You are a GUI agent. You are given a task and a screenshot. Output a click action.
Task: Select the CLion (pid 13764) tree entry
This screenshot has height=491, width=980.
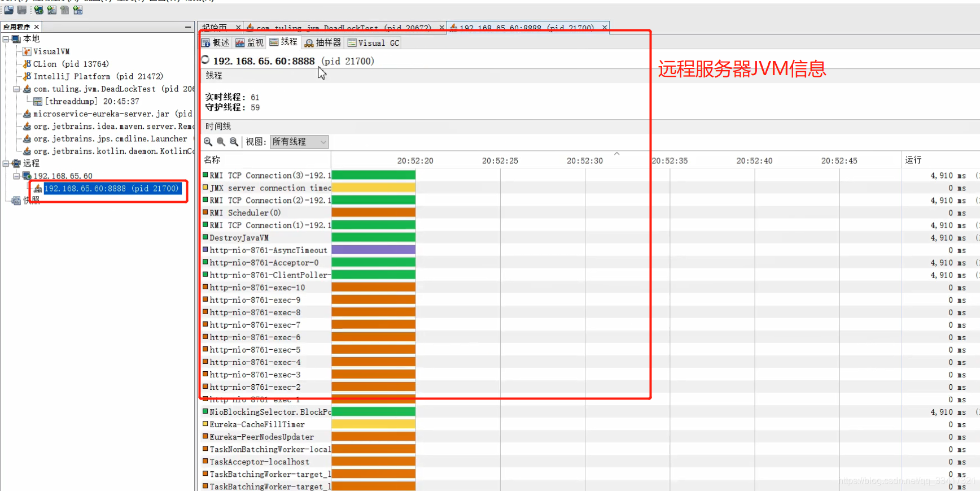coord(71,64)
